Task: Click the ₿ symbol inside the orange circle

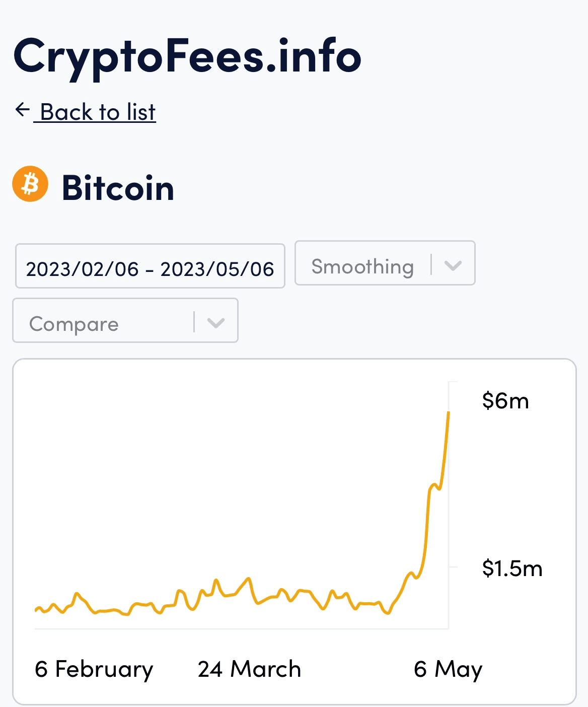Action: tap(30, 185)
